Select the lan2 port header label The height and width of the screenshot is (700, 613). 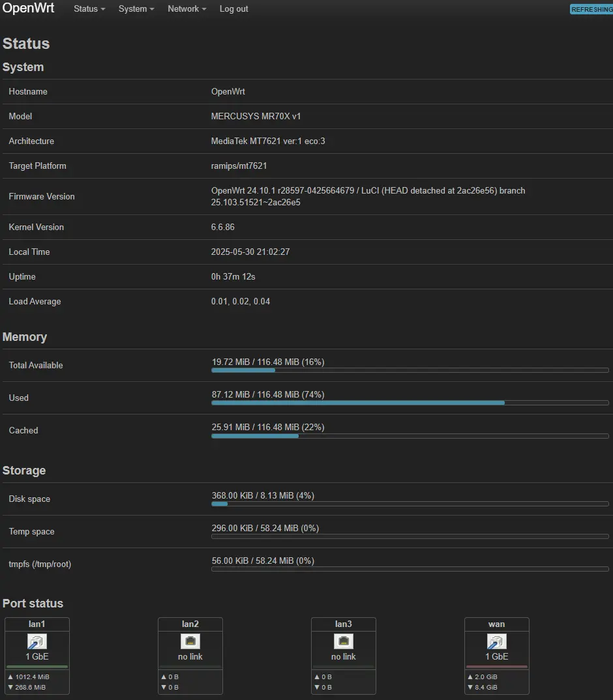tap(190, 624)
